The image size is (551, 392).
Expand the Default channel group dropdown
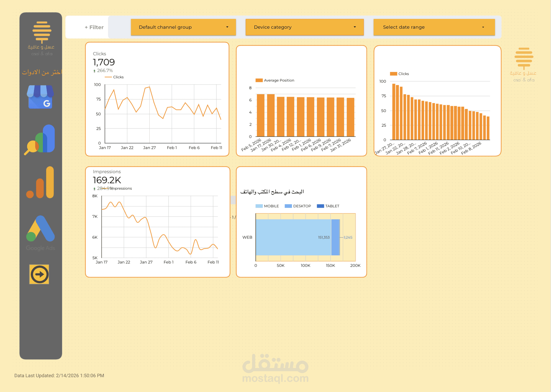tap(183, 27)
